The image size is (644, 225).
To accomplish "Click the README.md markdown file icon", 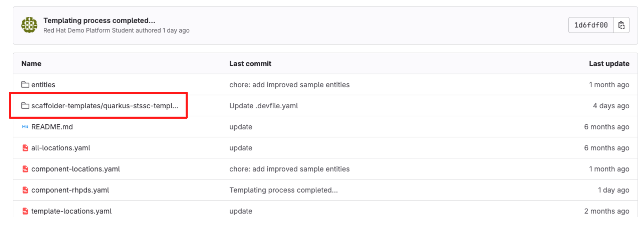I will coord(25,127).
